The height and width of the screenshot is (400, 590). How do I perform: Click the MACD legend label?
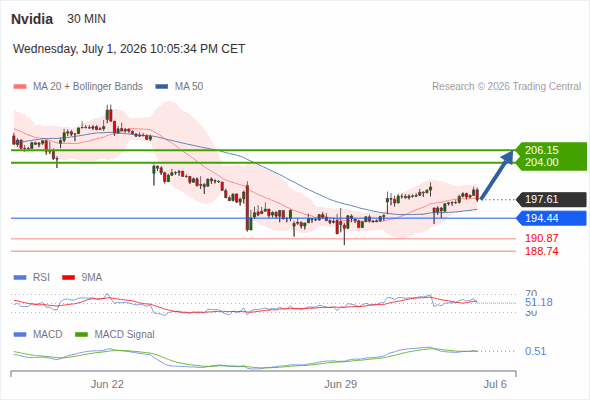48,335
